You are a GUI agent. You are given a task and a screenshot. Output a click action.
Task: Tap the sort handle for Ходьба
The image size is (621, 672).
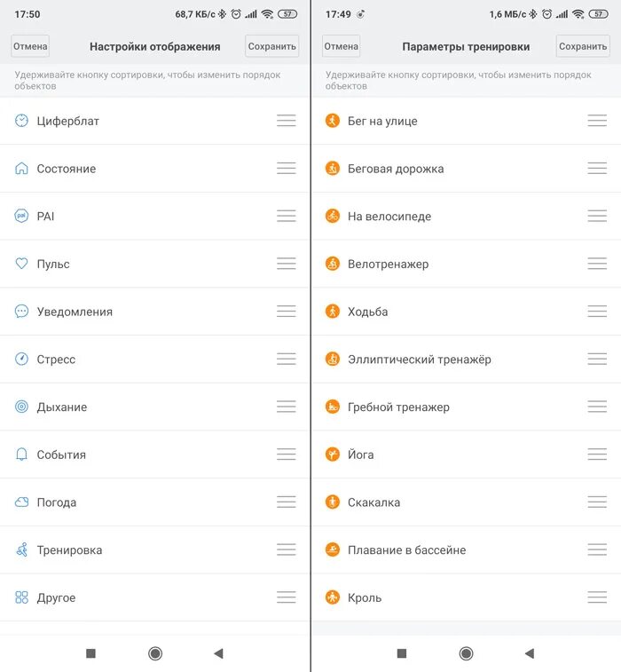click(597, 311)
